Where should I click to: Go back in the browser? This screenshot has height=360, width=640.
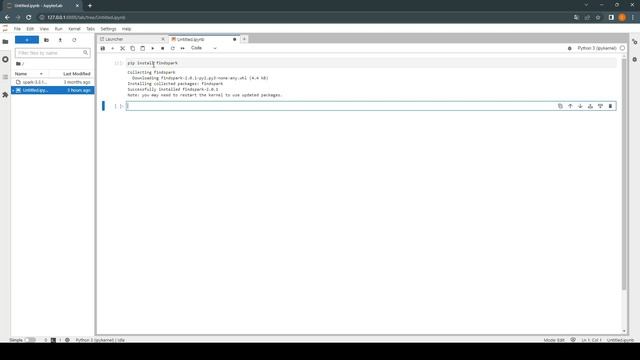[x=7, y=18]
